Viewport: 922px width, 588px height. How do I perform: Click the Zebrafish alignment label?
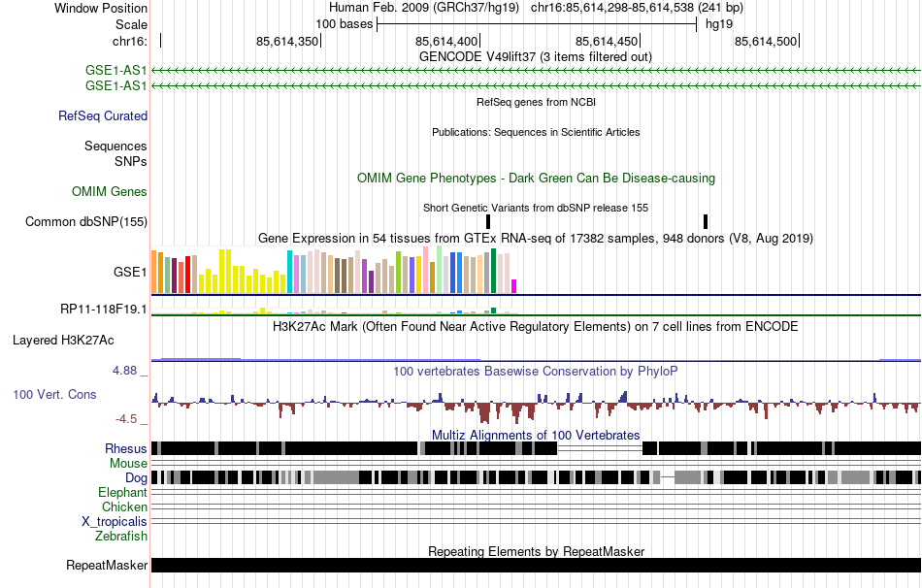point(121,536)
